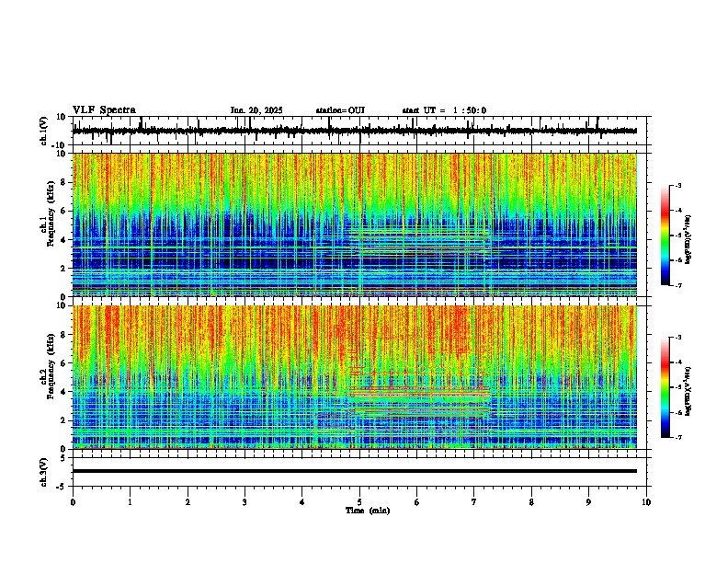Image resolution: width=728 pixels, height=563 pixels.
Task: Click the ch.1 spectrogram plot area
Action: (355, 224)
